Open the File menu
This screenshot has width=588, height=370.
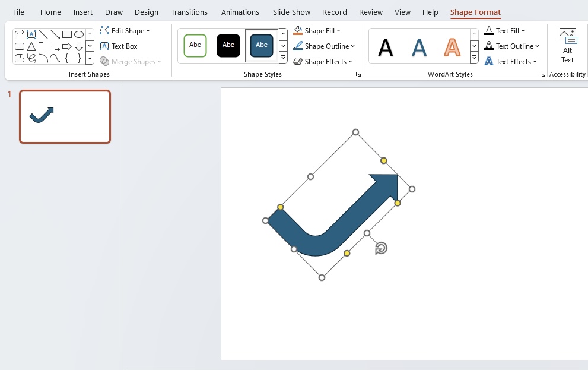18,12
